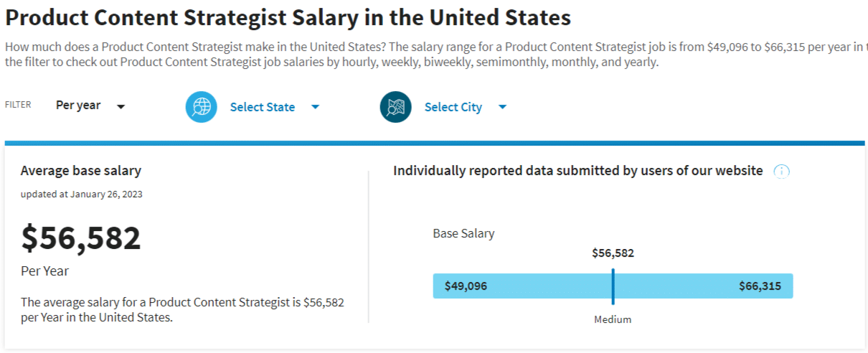
Task: Click the large $56,582 average salary figure
Action: pos(81,238)
